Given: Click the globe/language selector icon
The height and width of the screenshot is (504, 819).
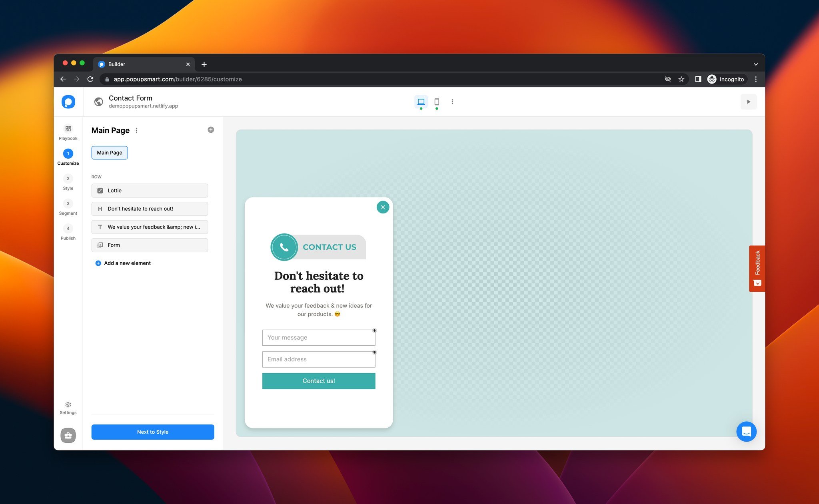Looking at the screenshot, I should (x=98, y=102).
